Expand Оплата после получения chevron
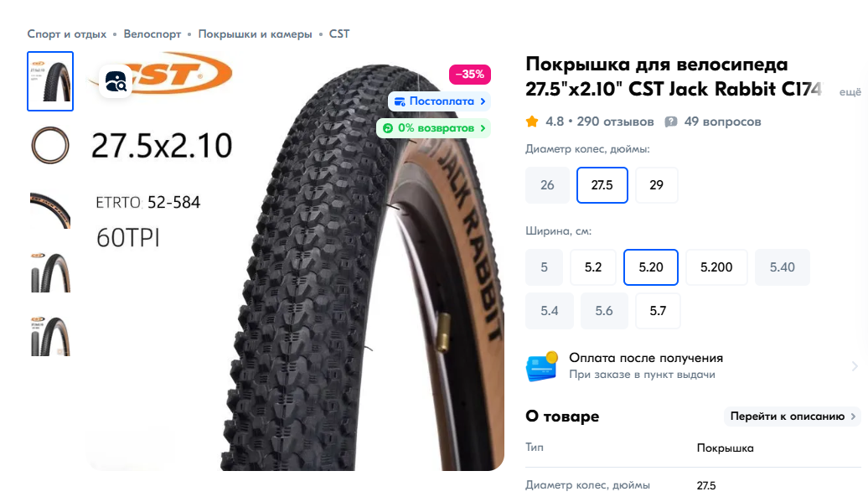The image size is (868, 502). pos(855,366)
